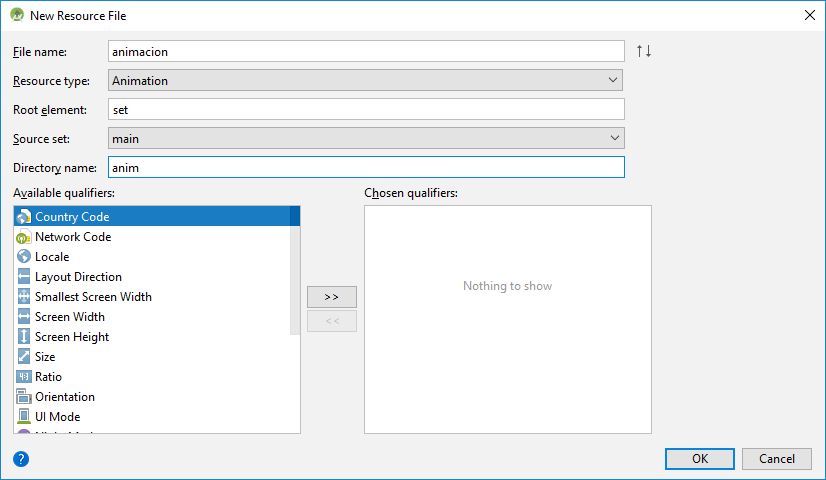Click the sort arrows icon beside File name

pos(644,51)
